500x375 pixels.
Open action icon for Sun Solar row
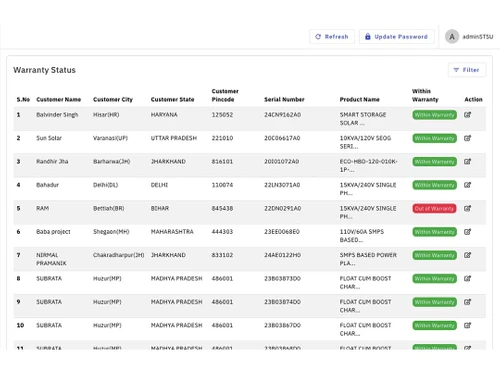click(x=467, y=138)
